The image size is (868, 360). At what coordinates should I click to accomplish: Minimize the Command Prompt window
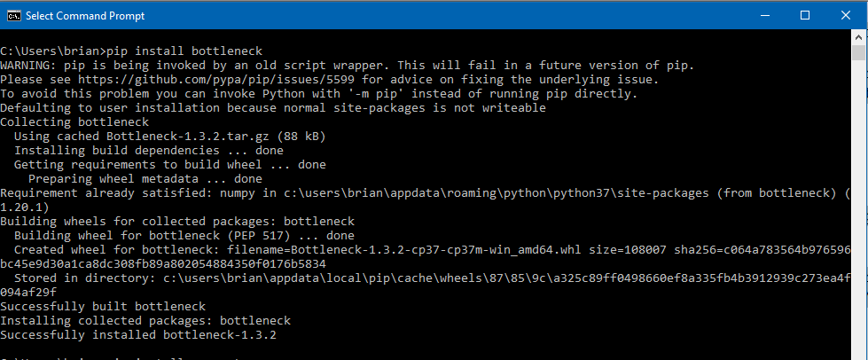pyautogui.click(x=763, y=15)
